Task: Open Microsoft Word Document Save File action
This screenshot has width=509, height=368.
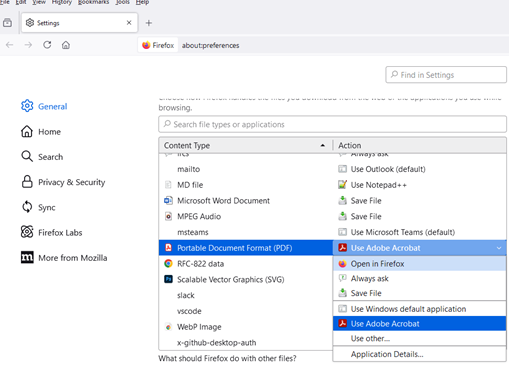Action: pyautogui.click(x=419, y=201)
